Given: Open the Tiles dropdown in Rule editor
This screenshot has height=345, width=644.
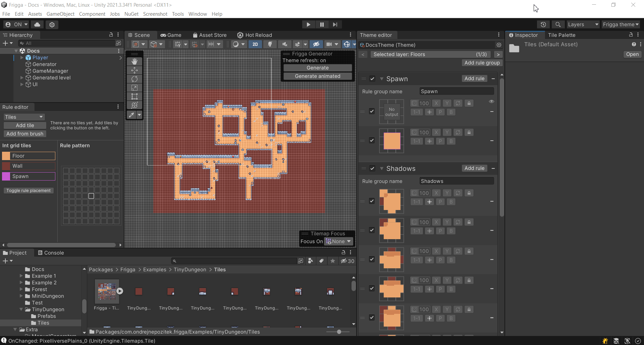Looking at the screenshot, I should click(24, 117).
